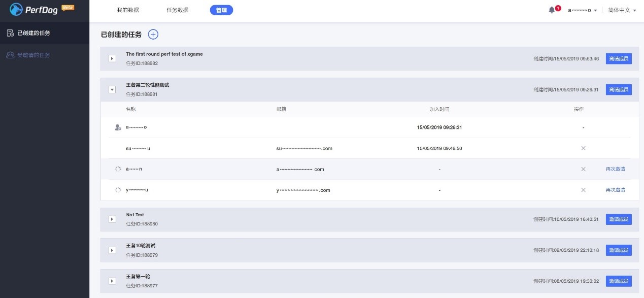Expand the 王者10轮测试 task row

pos(112,250)
